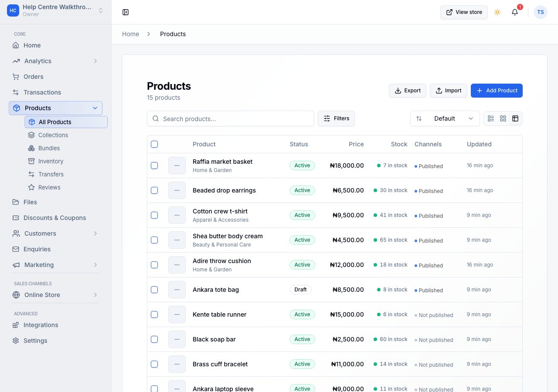Screen dimensions: 558x392
Task: Click the ₦12,000.00 price cell
Action: pos(347,265)
